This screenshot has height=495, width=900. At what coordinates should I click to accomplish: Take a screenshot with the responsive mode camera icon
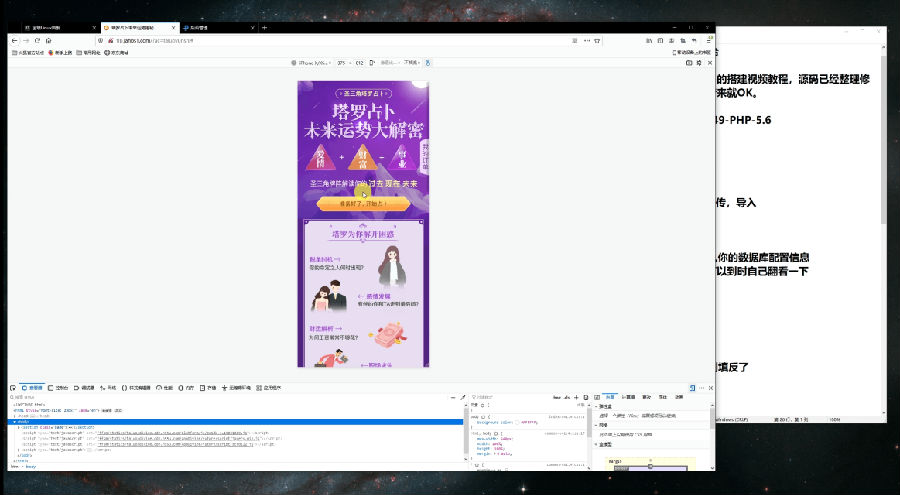pyautogui.click(x=688, y=62)
